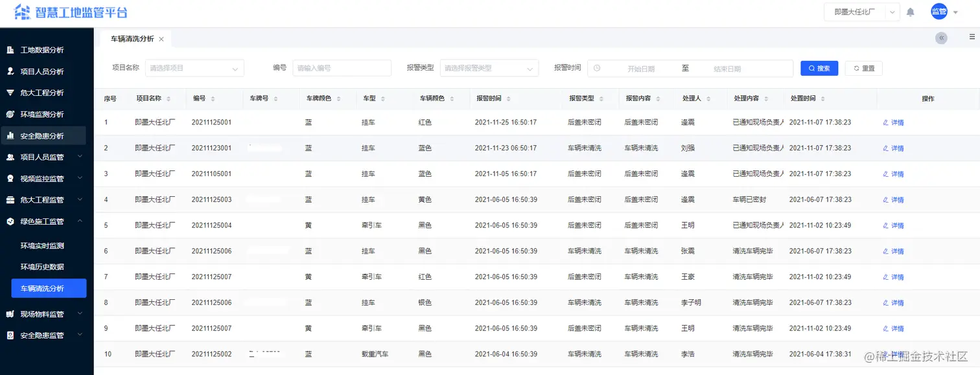The width and height of the screenshot is (980, 375).
Task: Click the 编号 number input field
Action: pyautogui.click(x=342, y=67)
